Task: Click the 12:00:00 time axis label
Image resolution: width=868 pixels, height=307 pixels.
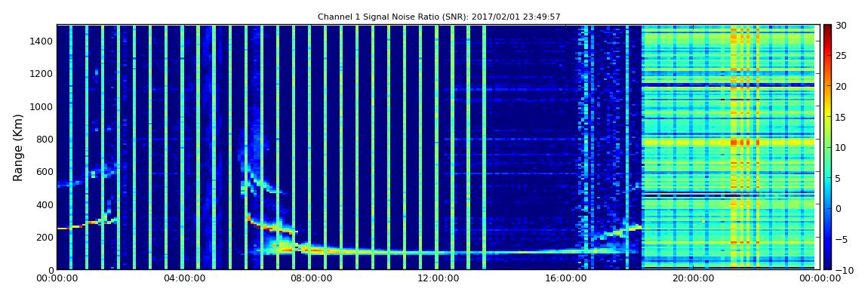Action: pyautogui.click(x=436, y=279)
